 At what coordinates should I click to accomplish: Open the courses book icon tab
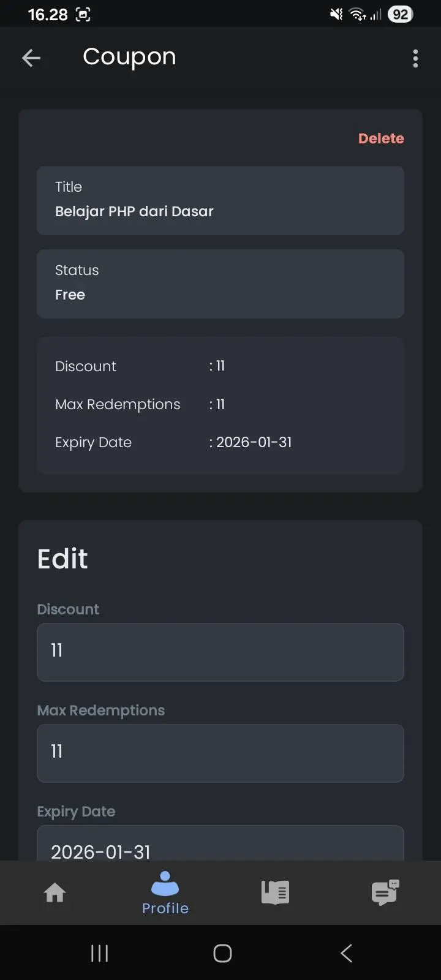pyautogui.click(x=275, y=892)
